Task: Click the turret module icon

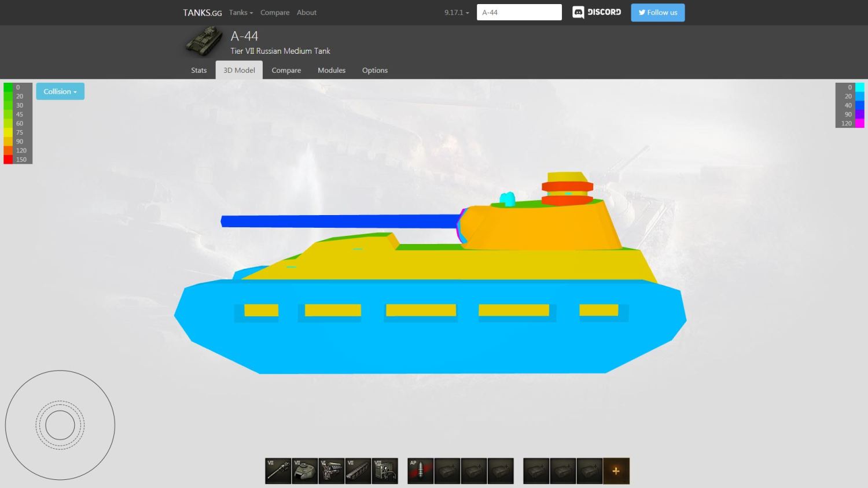Action: 305,471
